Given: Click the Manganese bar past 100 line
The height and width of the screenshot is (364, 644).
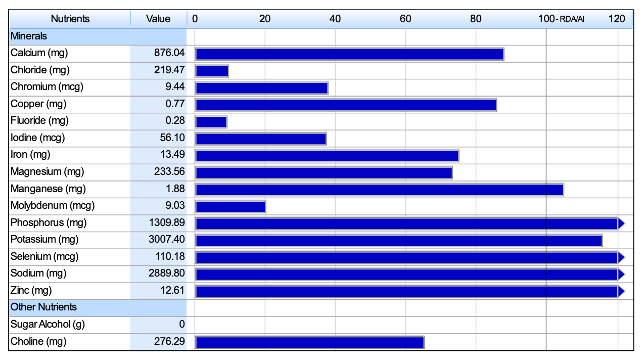Looking at the screenshot, I should coord(555,189).
